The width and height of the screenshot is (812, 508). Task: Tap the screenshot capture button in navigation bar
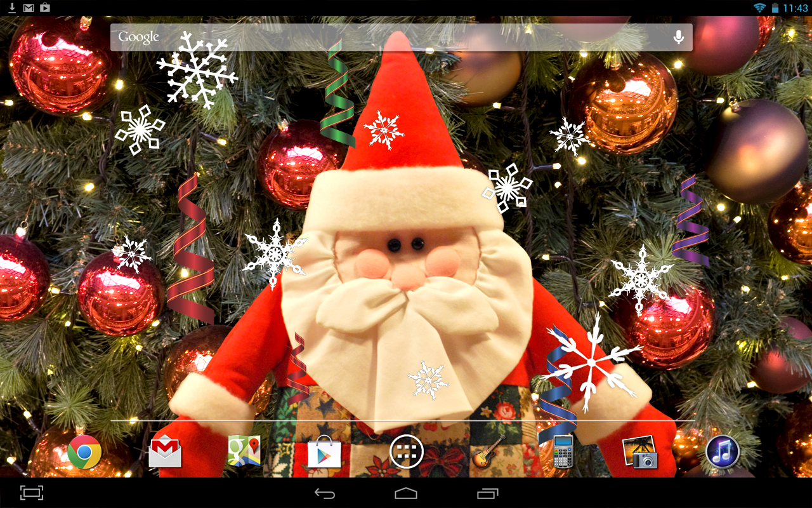(x=31, y=493)
